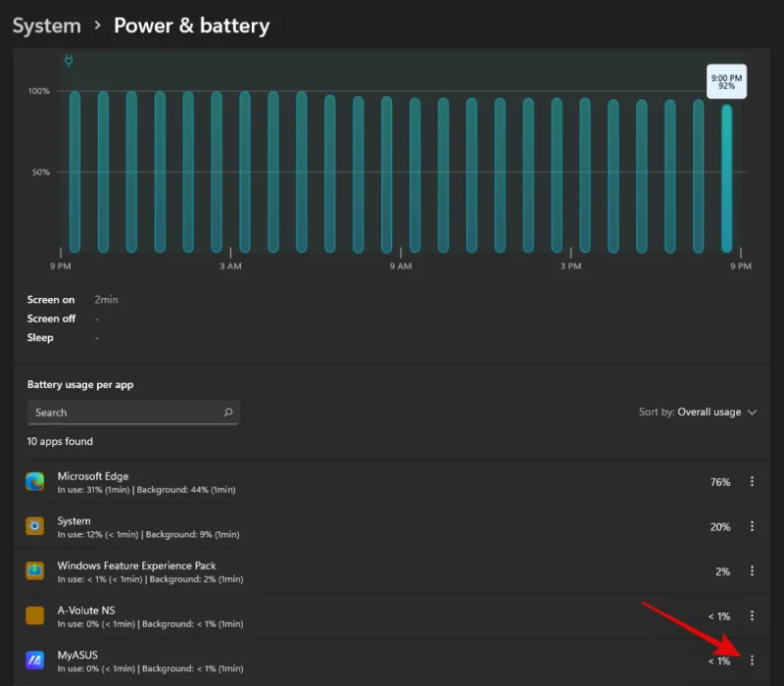
Task: Click the Windows Feature Experience Pack icon
Action: pos(35,570)
